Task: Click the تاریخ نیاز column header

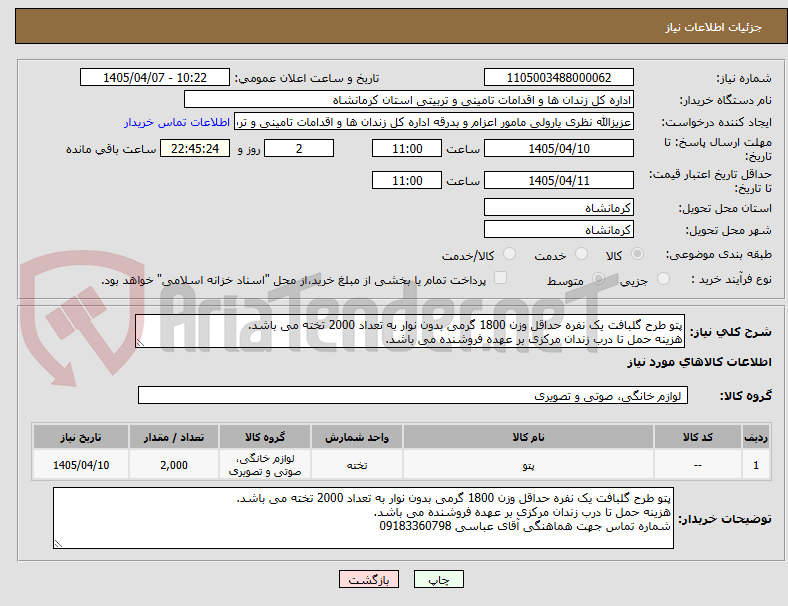Action: click(x=81, y=437)
